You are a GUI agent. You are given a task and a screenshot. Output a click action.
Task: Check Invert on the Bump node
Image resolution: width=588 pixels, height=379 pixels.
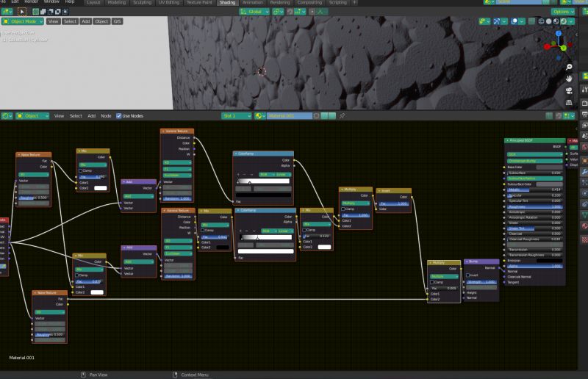coord(468,275)
